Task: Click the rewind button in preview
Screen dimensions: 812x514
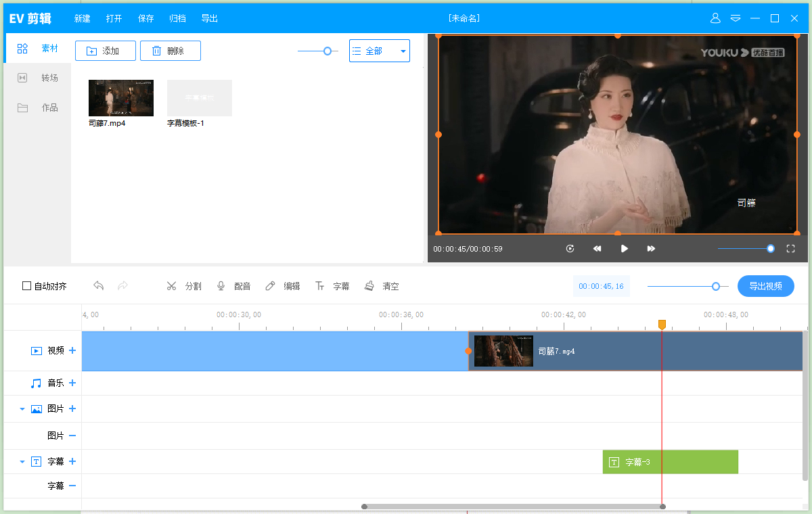Action: pyautogui.click(x=597, y=249)
